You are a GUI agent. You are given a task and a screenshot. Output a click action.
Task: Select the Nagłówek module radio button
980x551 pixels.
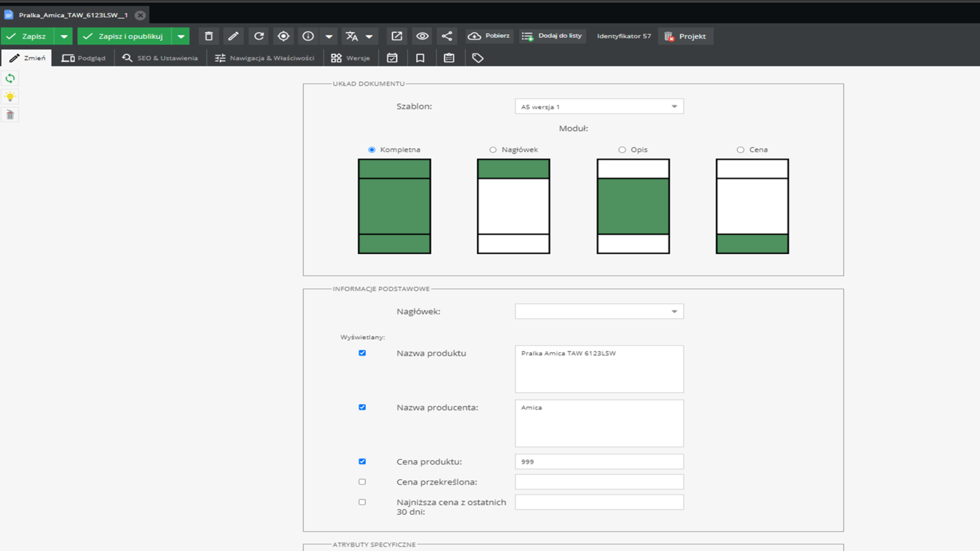493,149
